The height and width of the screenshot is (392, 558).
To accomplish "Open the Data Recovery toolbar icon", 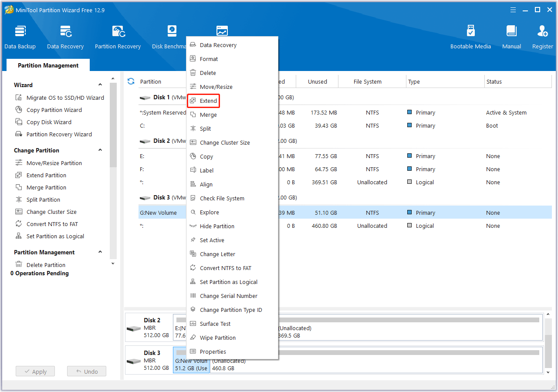I will tap(65, 37).
